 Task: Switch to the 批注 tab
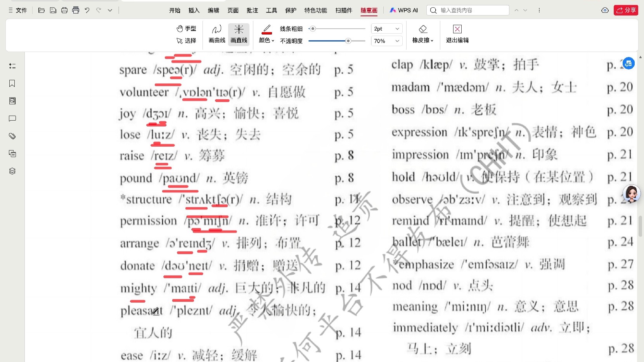252,10
